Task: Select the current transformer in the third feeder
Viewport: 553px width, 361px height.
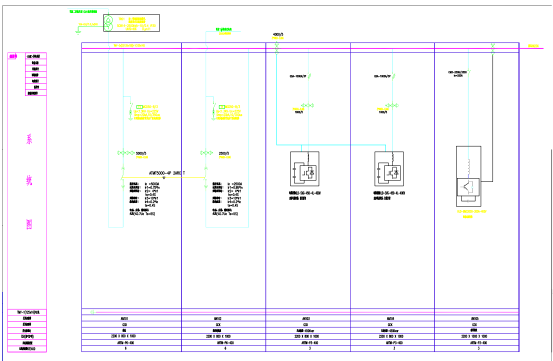Action: pyautogui.click(x=308, y=105)
